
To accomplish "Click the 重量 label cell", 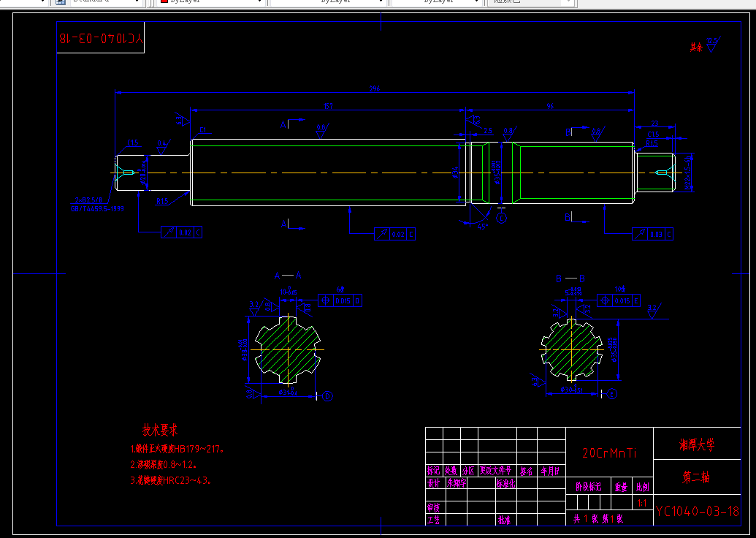I will pos(622,488).
